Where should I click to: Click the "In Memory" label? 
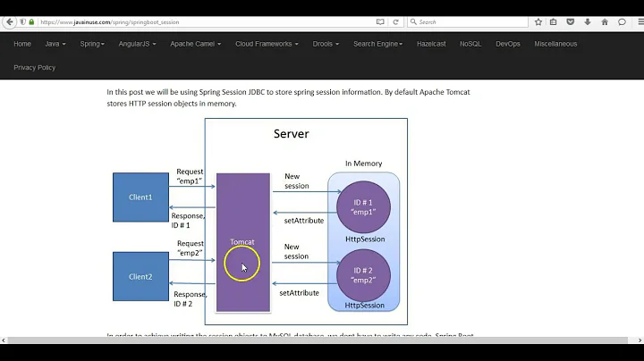[x=363, y=164]
